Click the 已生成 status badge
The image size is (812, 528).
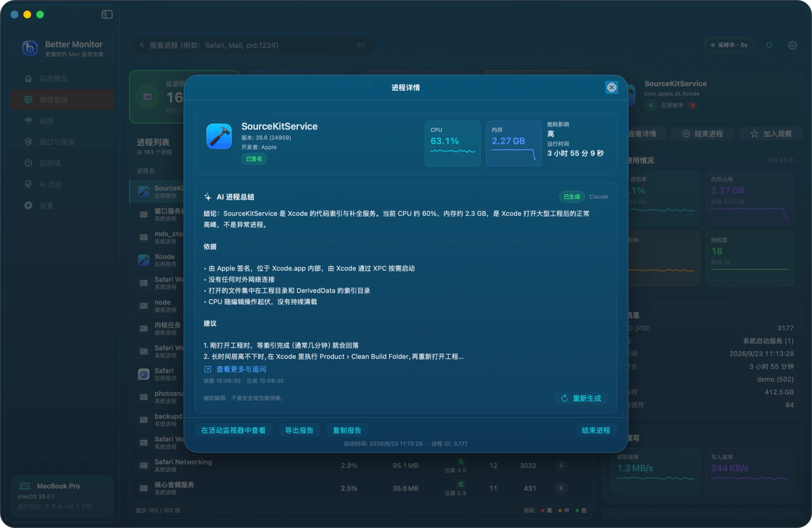572,197
